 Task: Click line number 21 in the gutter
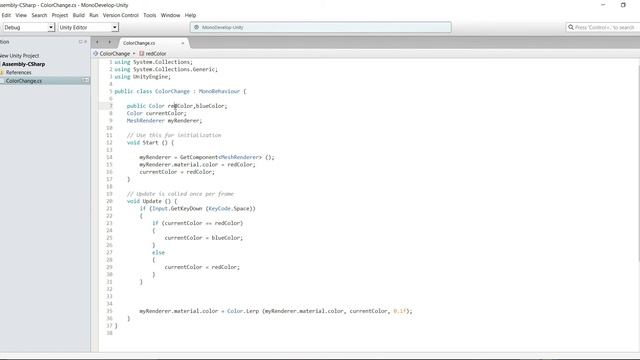click(109, 209)
